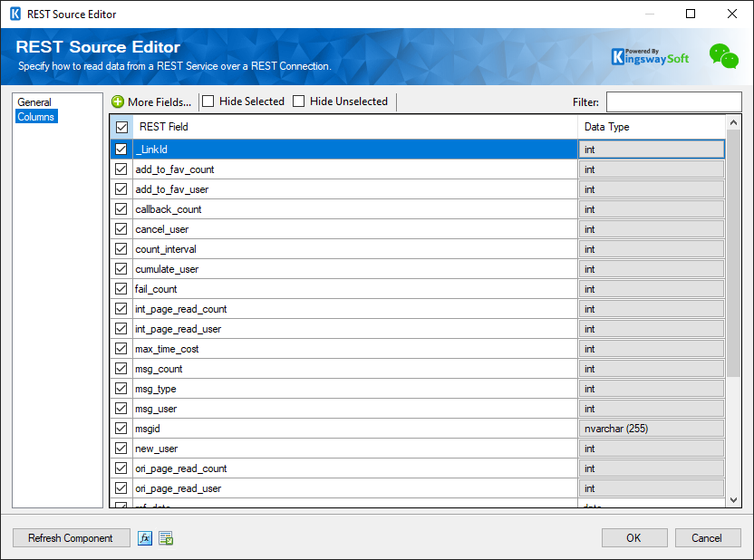Viewport: 754px width, 560px height.
Task: Uncheck the fail_count checkbox
Action: [x=121, y=289]
